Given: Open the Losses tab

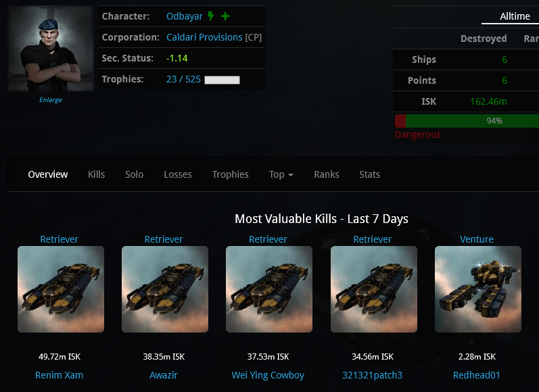Looking at the screenshot, I should (x=177, y=174).
